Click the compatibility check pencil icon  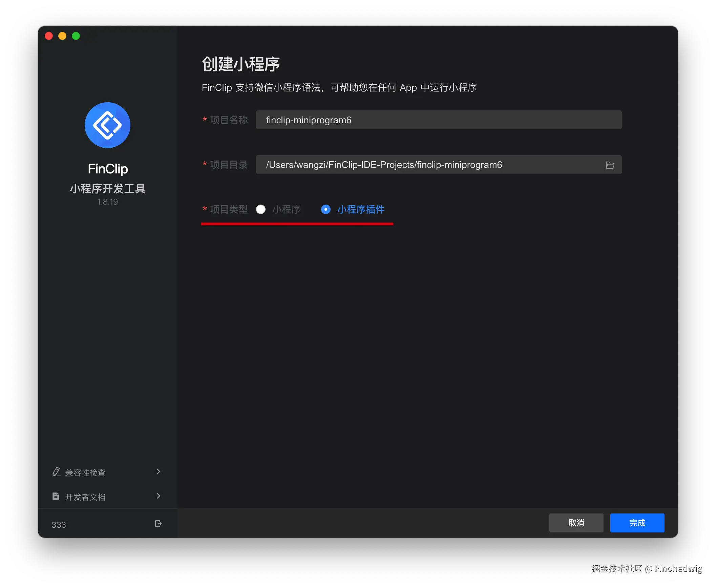[56, 472]
